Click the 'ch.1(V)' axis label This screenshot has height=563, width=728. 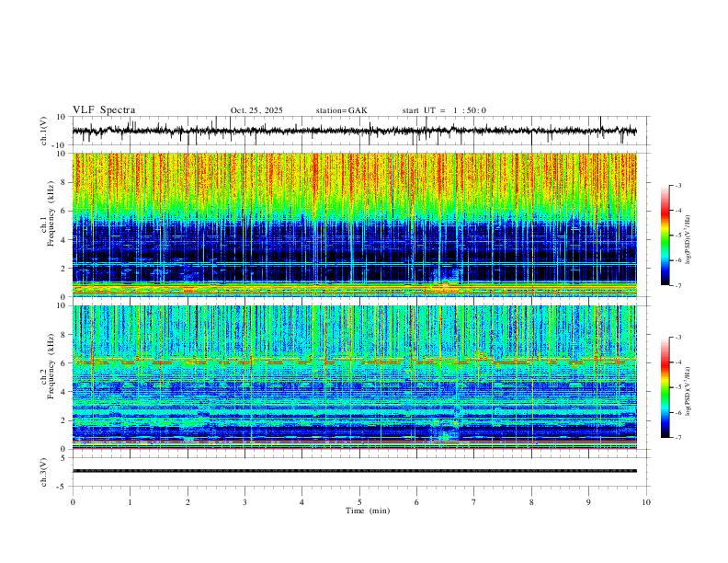coord(44,131)
